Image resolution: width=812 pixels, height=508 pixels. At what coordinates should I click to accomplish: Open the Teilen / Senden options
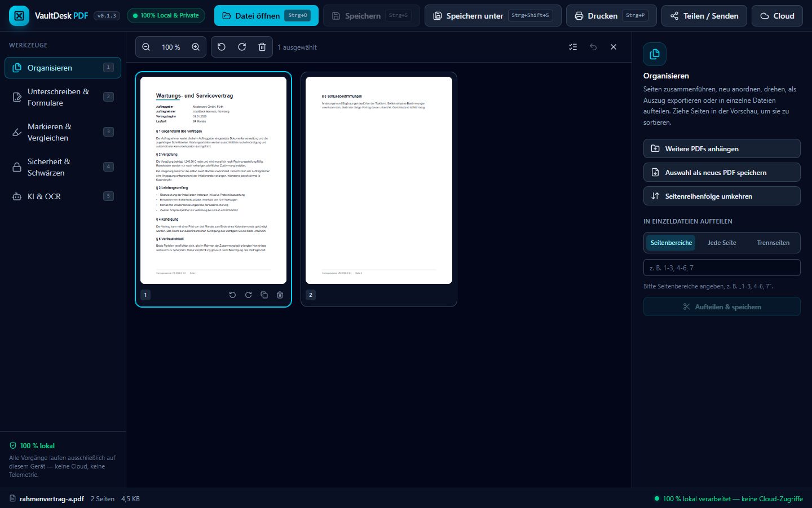[x=704, y=16]
